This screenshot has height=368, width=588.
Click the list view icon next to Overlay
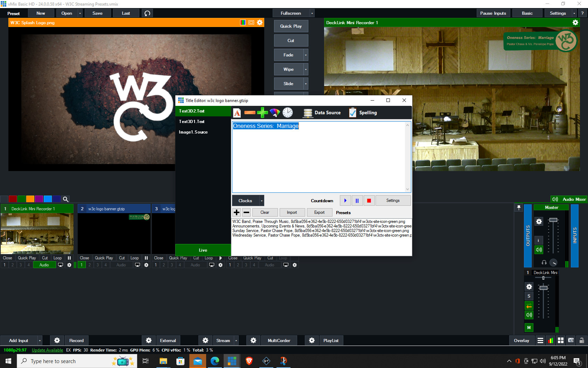click(x=540, y=340)
